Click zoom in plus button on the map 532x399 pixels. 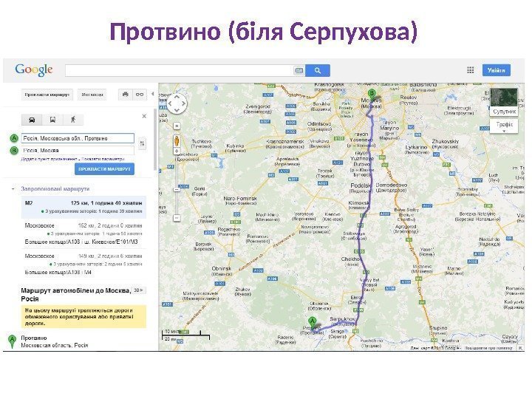[x=177, y=151]
